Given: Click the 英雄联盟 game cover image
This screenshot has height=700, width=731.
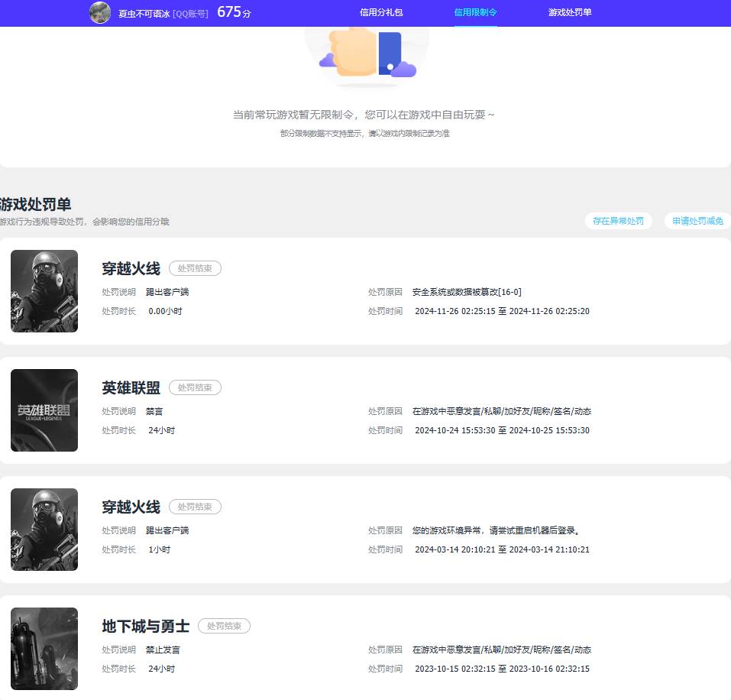Looking at the screenshot, I should [x=44, y=410].
